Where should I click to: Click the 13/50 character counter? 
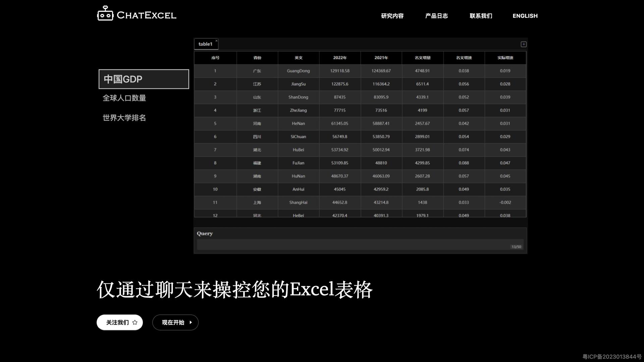[516, 247]
